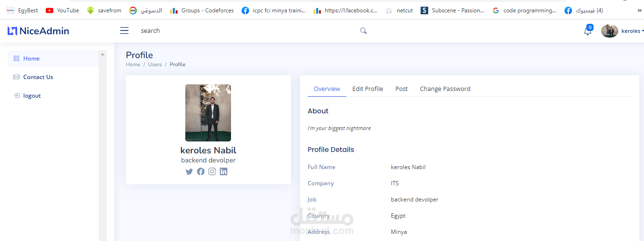This screenshot has width=644, height=241.
Task: Click the Users breadcrumb link
Action: (x=155, y=64)
